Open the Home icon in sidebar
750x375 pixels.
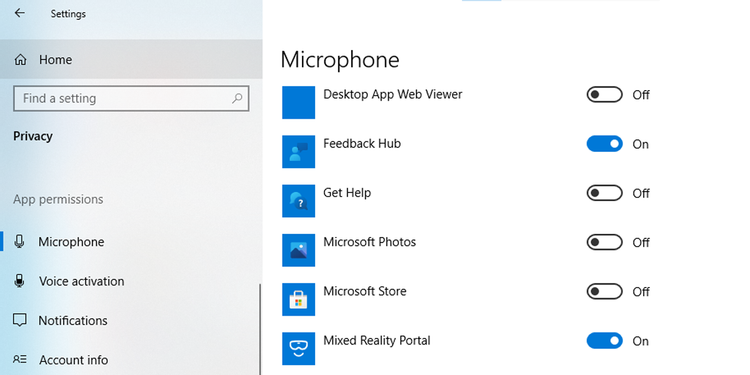tap(20, 60)
